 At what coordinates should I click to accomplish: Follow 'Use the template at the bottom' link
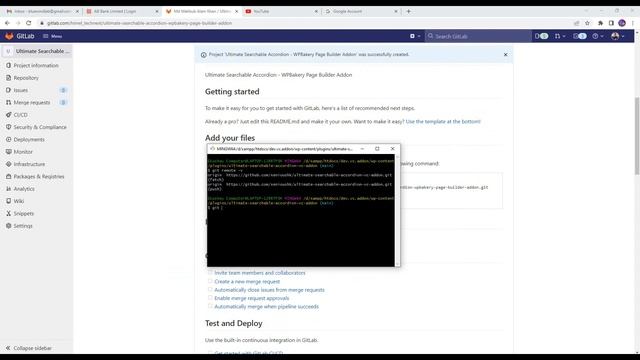coord(443,121)
